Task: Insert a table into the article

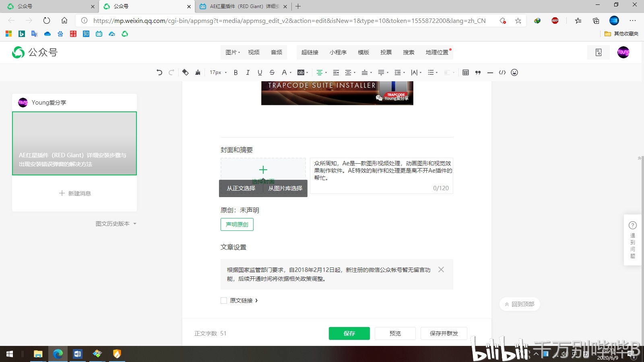Action: tap(466, 72)
